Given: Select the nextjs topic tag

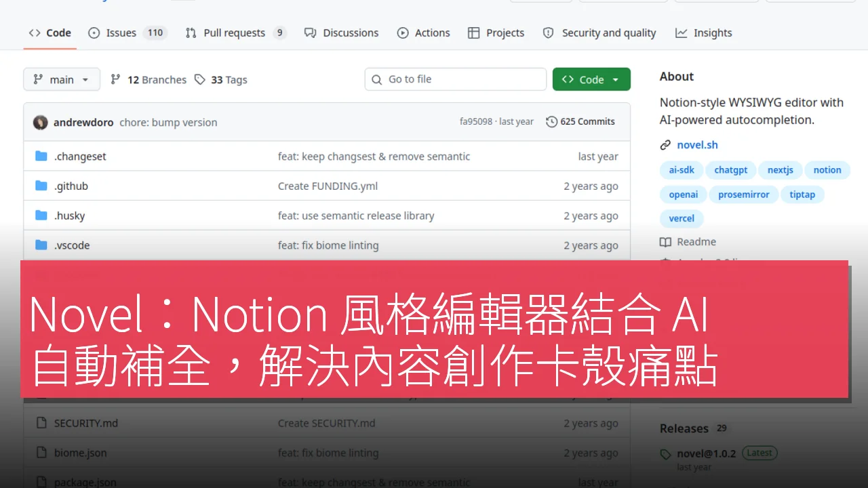Looking at the screenshot, I should pyautogui.click(x=780, y=170).
